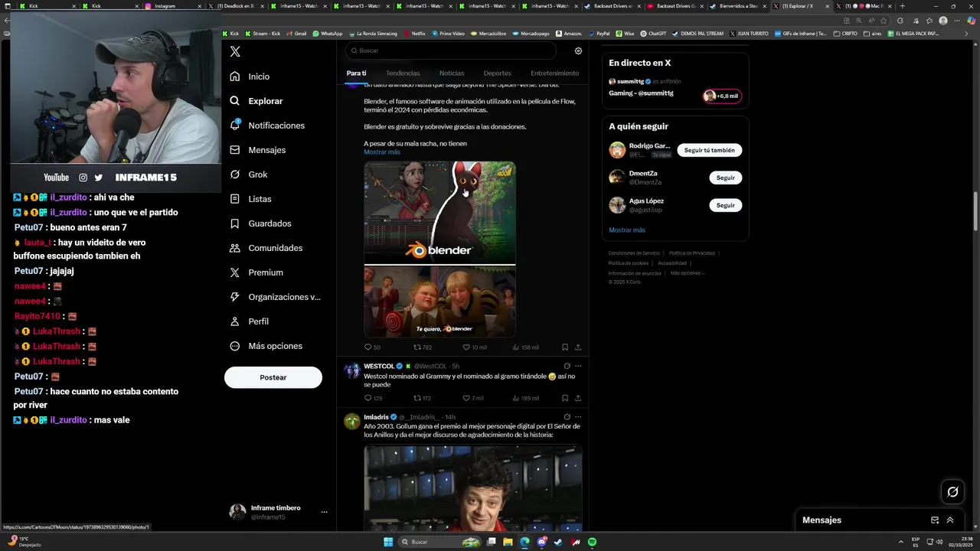Open the Copilot icon in Edge toolbar
This screenshot has height=551, width=980.
click(x=971, y=21)
